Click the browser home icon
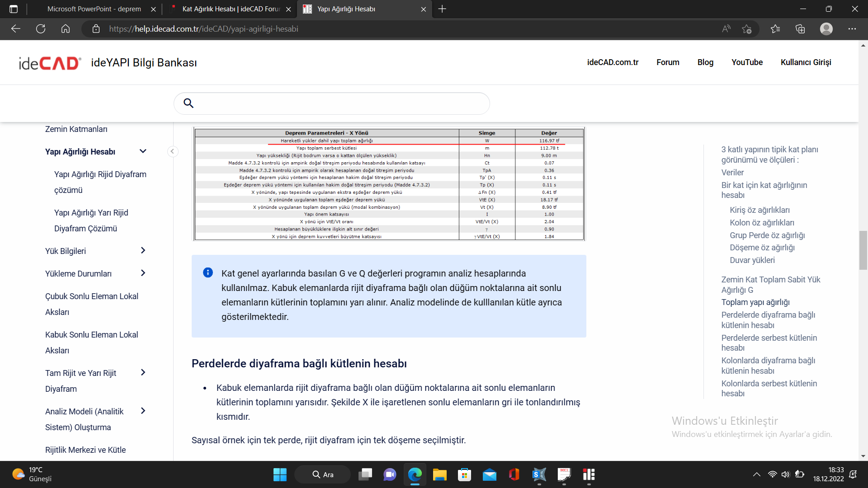This screenshot has width=868, height=488. coord(66,29)
